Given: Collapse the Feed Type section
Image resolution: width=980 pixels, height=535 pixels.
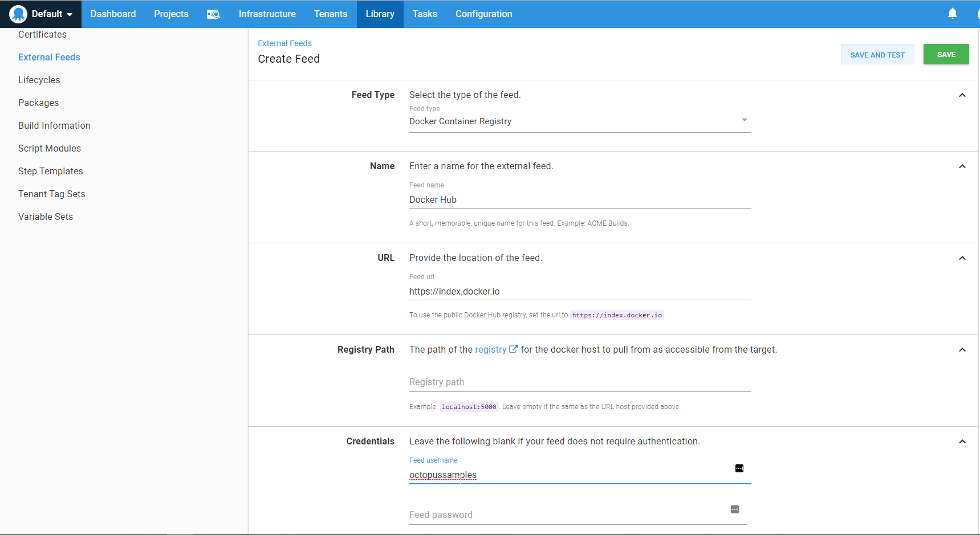Looking at the screenshot, I should (x=962, y=95).
